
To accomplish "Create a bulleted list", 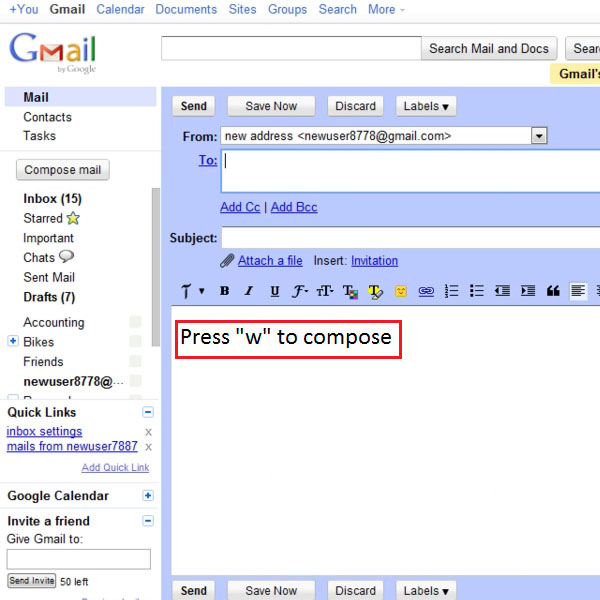I will click(x=476, y=291).
